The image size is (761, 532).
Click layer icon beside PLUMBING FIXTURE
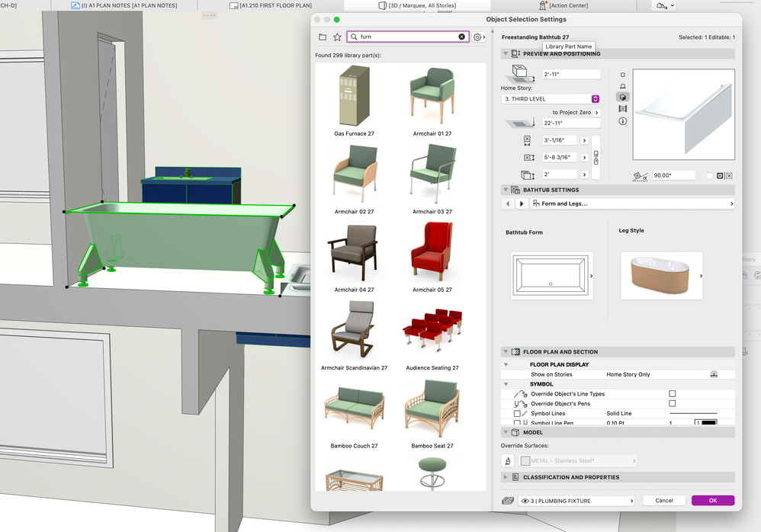click(508, 501)
